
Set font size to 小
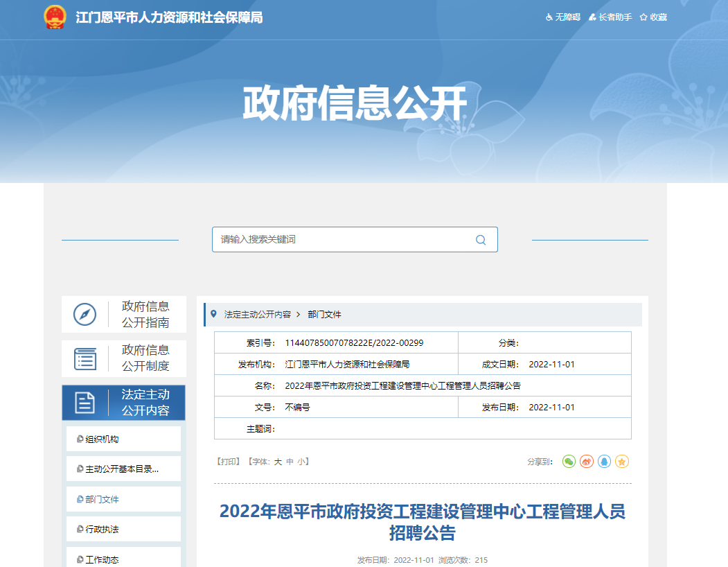(x=301, y=462)
